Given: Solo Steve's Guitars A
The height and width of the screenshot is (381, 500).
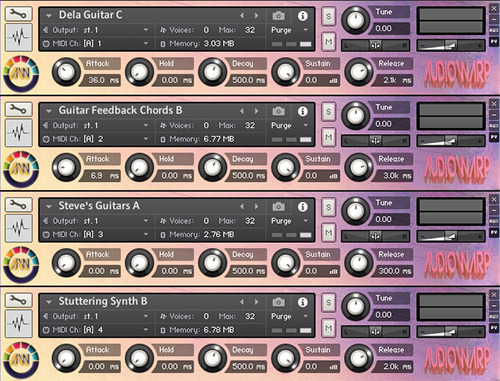Looking at the screenshot, I should 329,207.
